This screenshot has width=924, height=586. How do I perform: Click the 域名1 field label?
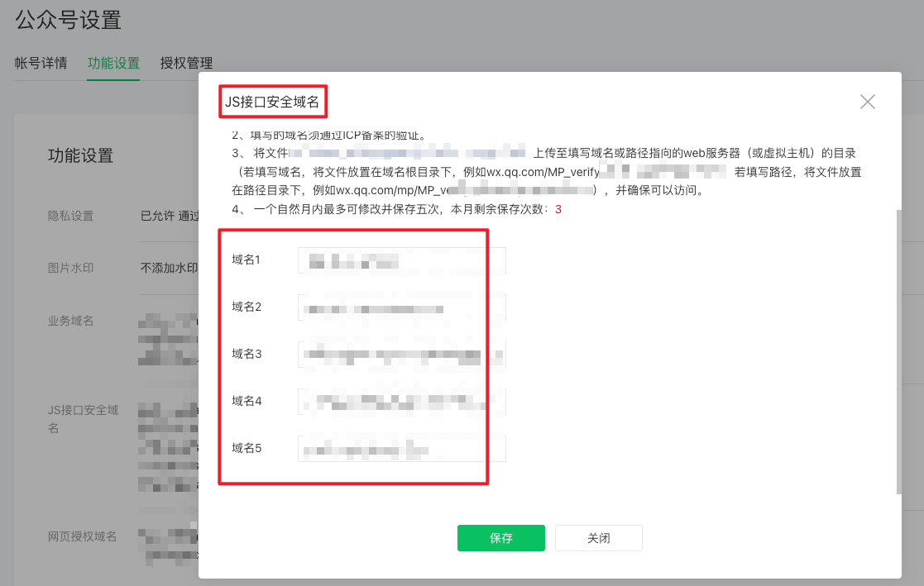[x=246, y=260]
